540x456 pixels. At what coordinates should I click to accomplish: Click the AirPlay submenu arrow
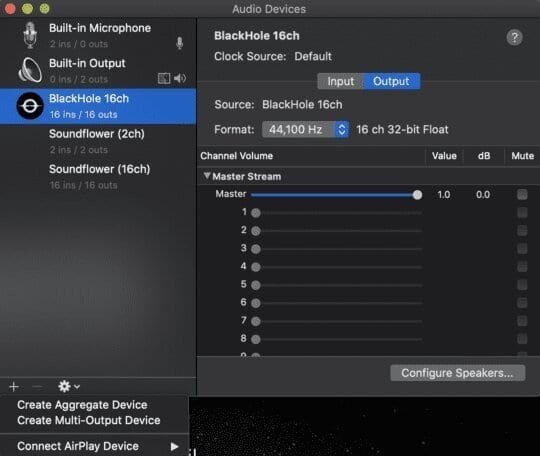[175, 447]
